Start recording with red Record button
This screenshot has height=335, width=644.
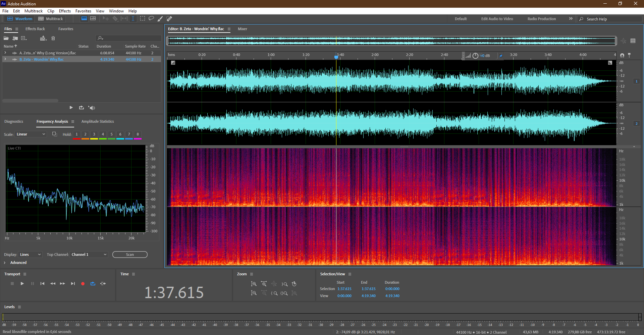[83, 284]
